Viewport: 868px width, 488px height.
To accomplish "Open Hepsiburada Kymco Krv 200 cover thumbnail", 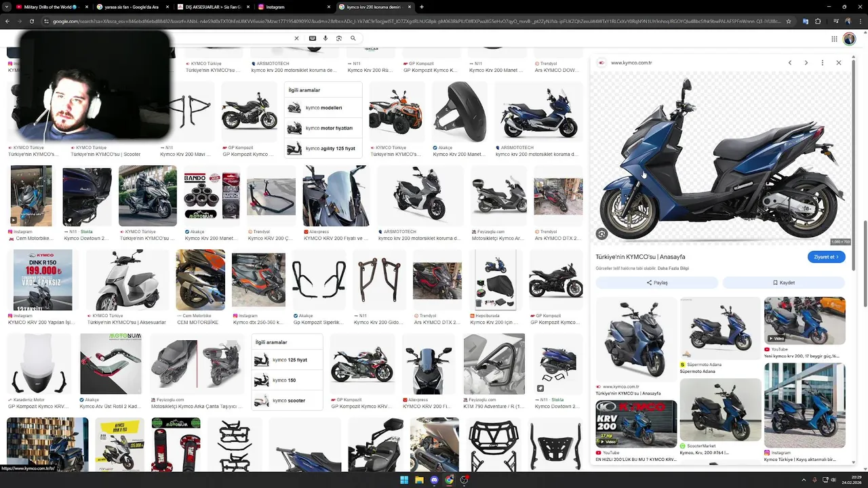I will click(x=496, y=280).
